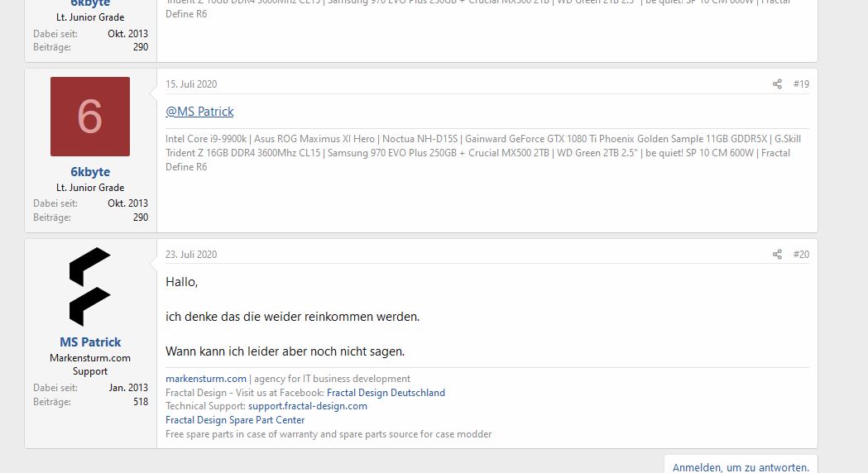Click 'ich denke das die weider reinkommen werden.'
The width and height of the screenshot is (868, 473).
(292, 317)
